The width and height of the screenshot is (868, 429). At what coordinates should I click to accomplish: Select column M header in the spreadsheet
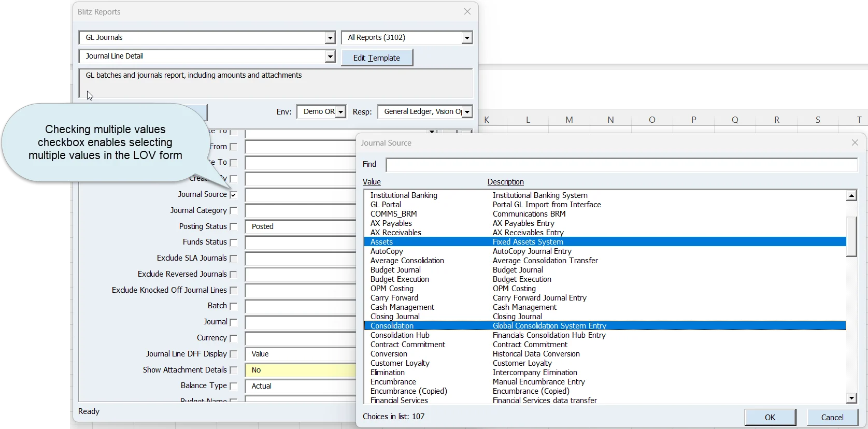(569, 120)
